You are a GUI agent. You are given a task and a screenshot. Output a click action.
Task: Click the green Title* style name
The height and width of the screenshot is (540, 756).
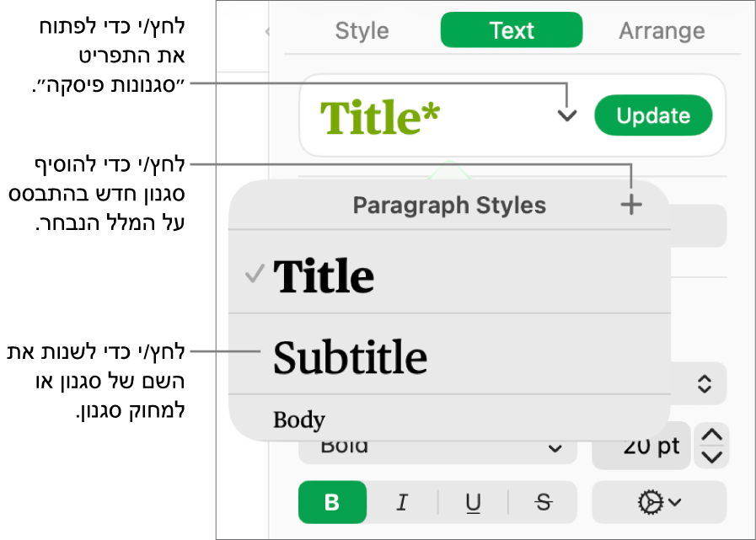[380, 117]
